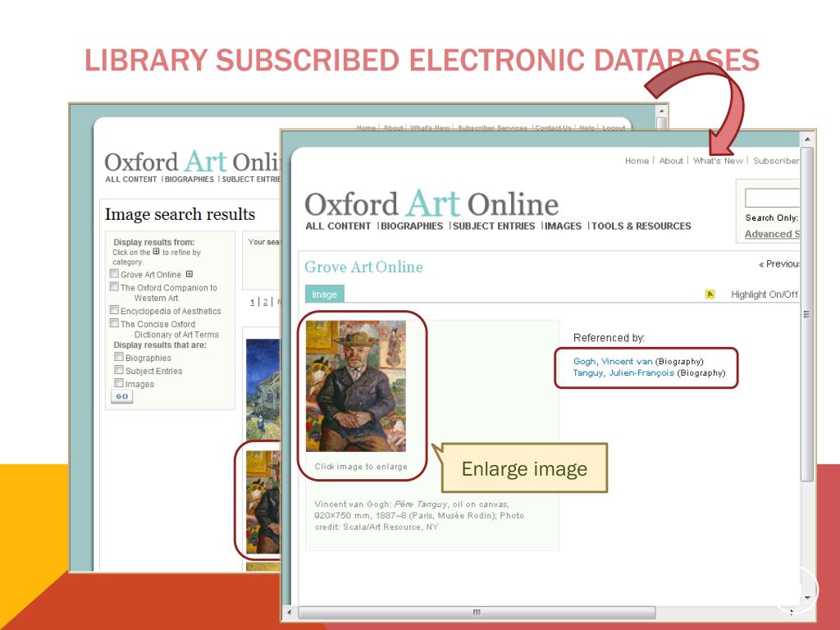
Task: Go to results page 1 link
Action: 253,303
